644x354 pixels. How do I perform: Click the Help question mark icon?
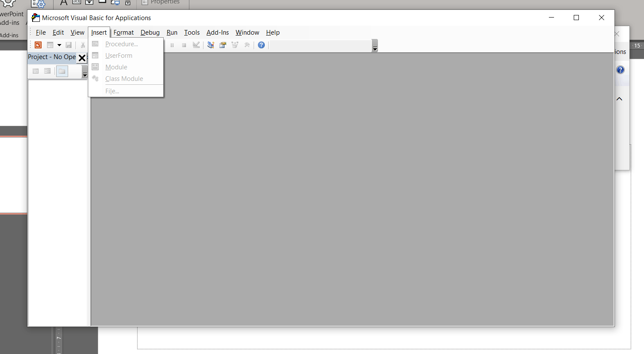[261, 45]
